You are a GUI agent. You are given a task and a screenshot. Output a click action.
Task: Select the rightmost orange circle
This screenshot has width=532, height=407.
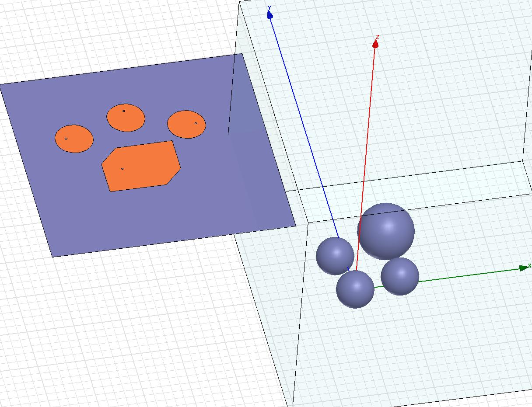pyautogui.click(x=186, y=125)
